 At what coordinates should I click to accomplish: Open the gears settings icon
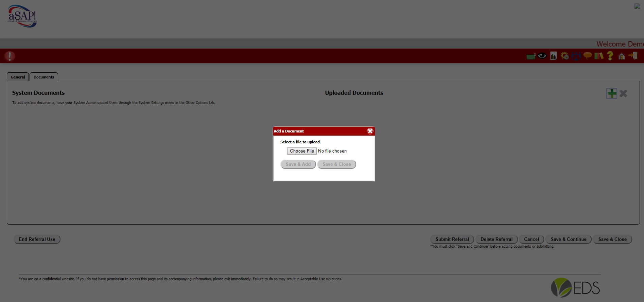coord(565,56)
